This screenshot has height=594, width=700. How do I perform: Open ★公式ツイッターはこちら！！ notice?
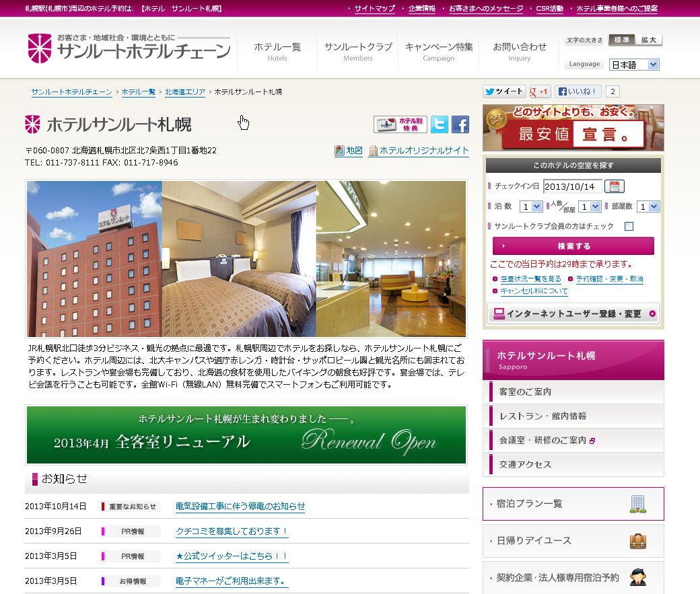tap(232, 556)
